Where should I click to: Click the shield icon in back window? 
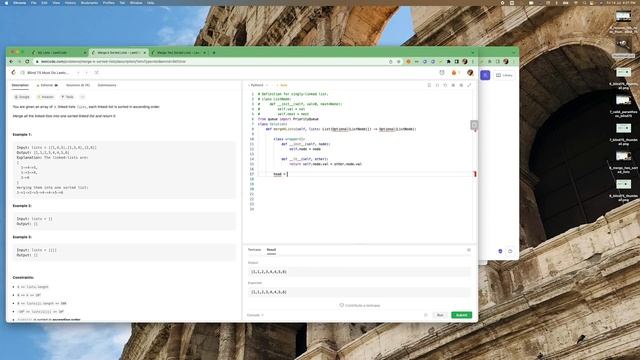(x=500, y=251)
